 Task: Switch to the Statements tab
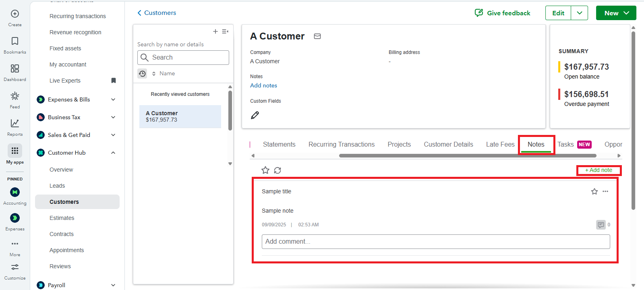279,145
